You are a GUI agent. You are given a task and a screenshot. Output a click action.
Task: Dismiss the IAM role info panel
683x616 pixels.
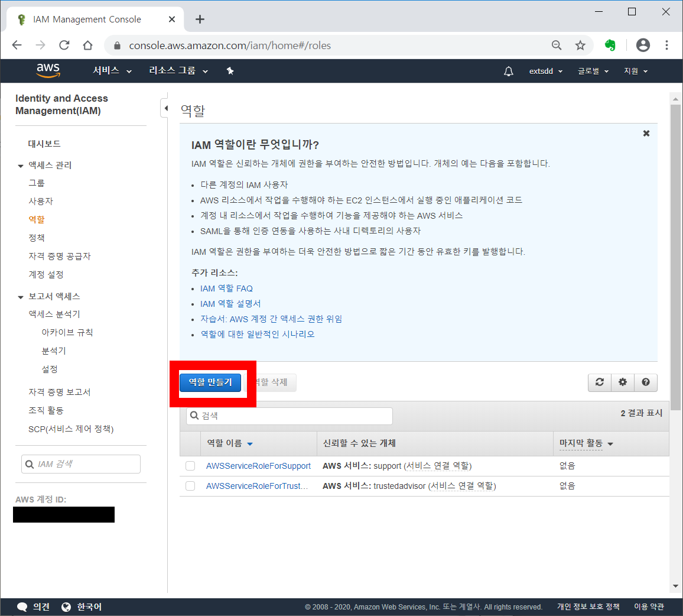pos(646,134)
